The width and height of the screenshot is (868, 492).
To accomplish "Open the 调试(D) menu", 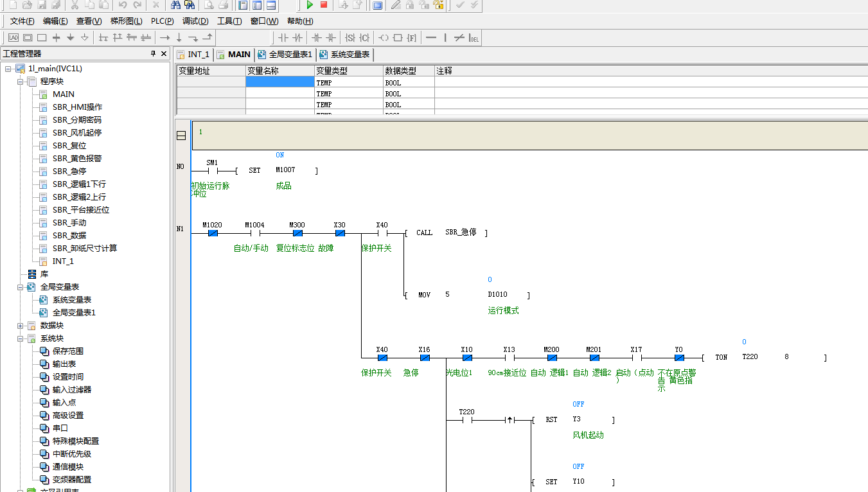I will coord(195,21).
